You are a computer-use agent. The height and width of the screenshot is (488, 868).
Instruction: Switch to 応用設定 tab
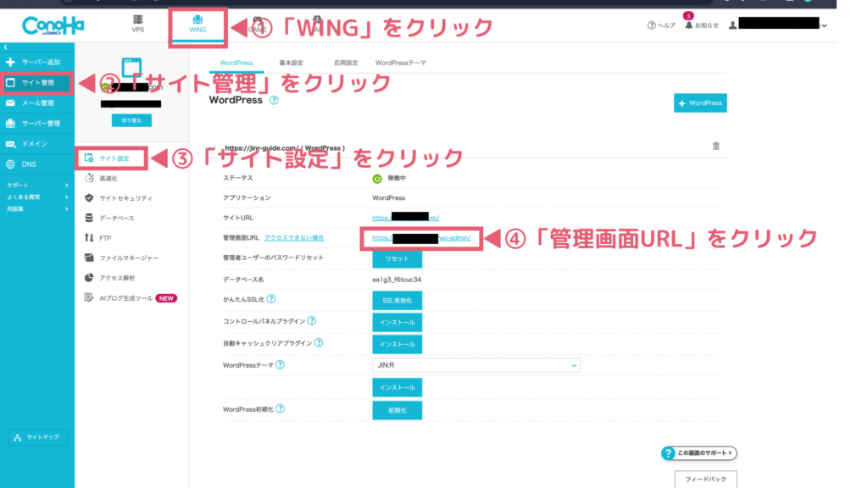point(346,63)
